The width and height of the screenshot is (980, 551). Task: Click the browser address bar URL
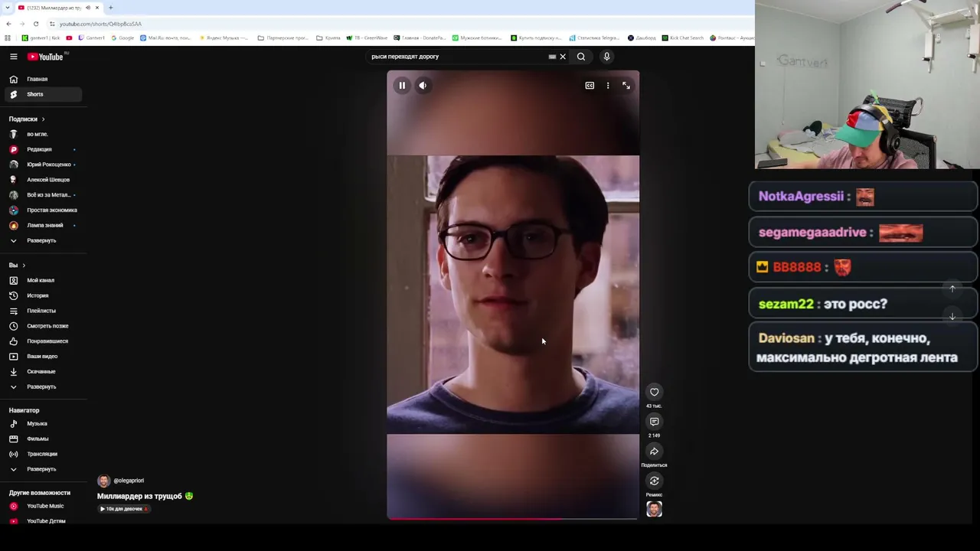pos(100,24)
